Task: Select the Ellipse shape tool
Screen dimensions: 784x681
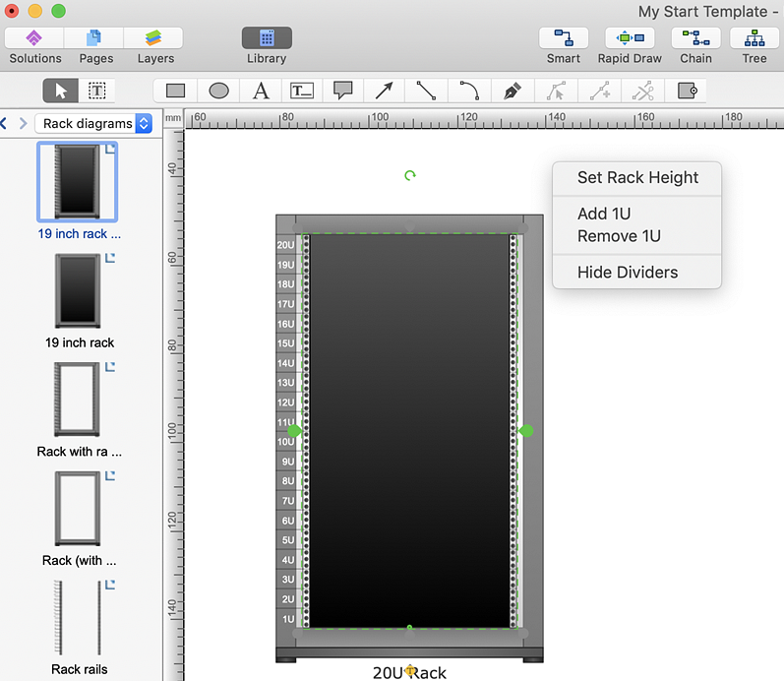Action: point(218,91)
